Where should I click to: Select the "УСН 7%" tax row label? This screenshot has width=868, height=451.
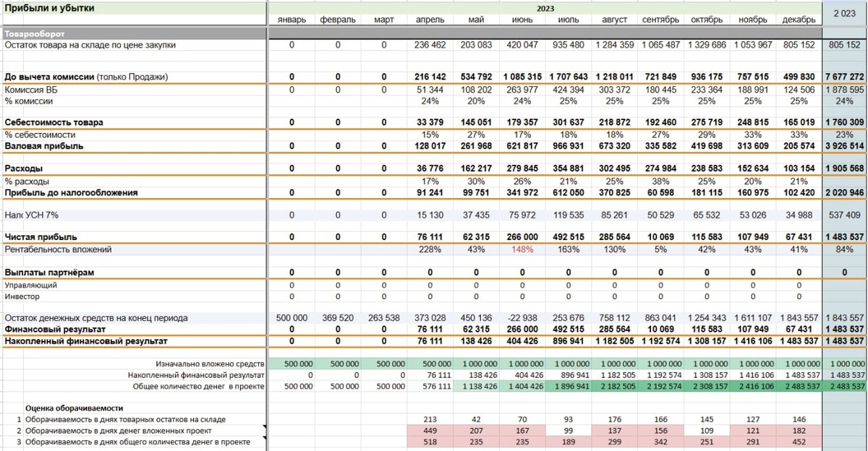click(x=43, y=215)
